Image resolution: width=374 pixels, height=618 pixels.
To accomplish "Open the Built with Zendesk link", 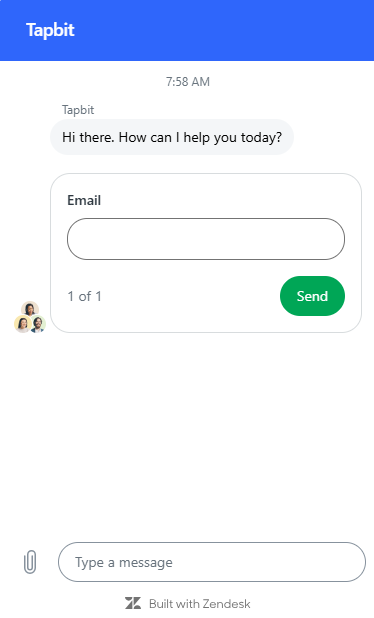I will click(188, 603).
